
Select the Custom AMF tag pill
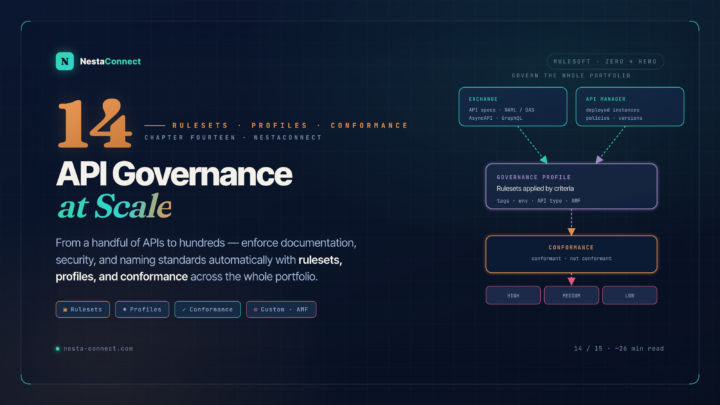point(281,309)
